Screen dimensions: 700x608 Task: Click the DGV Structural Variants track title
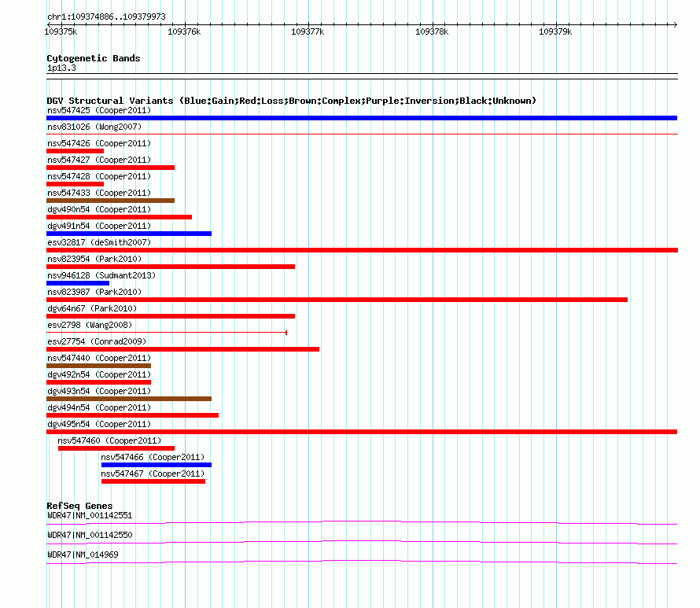pyautogui.click(x=291, y=101)
